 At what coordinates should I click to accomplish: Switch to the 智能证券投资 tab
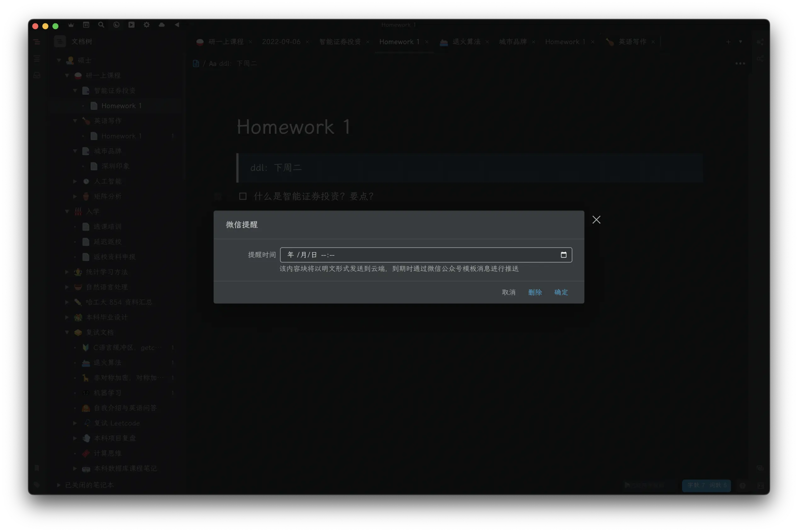pos(340,42)
